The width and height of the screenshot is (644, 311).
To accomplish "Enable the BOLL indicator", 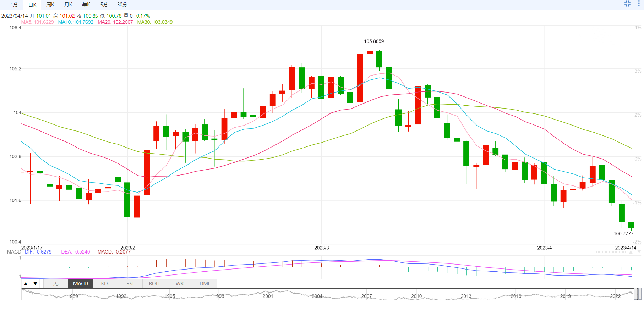I will point(155,284).
